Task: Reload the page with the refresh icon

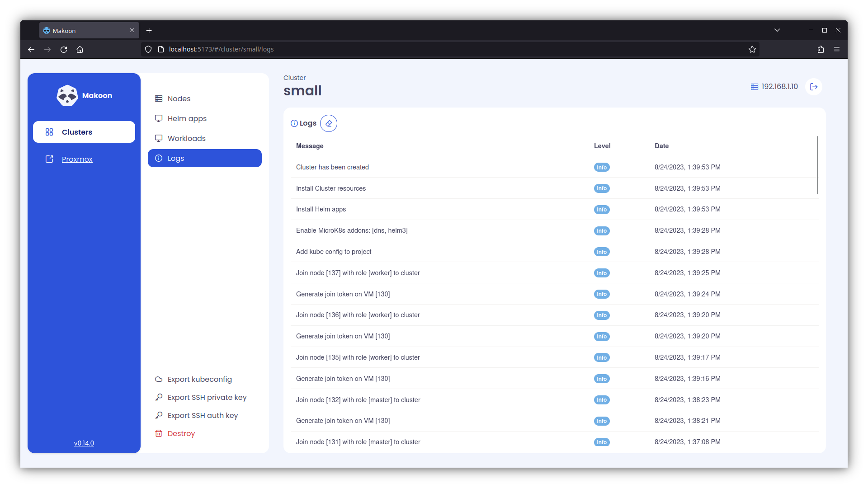Action: pos(64,49)
